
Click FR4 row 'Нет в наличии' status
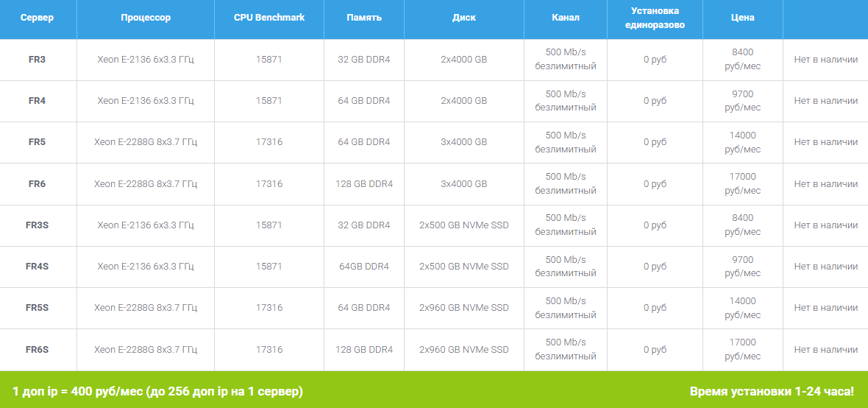826,101
